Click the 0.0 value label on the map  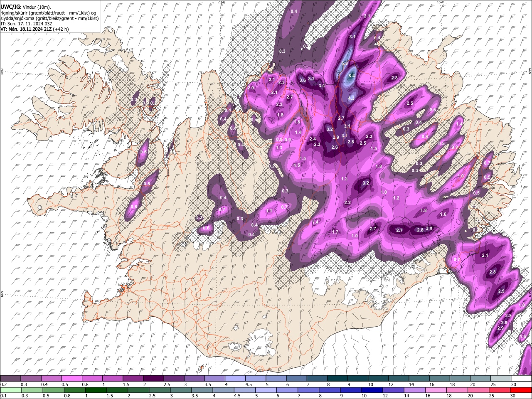pos(206,228)
